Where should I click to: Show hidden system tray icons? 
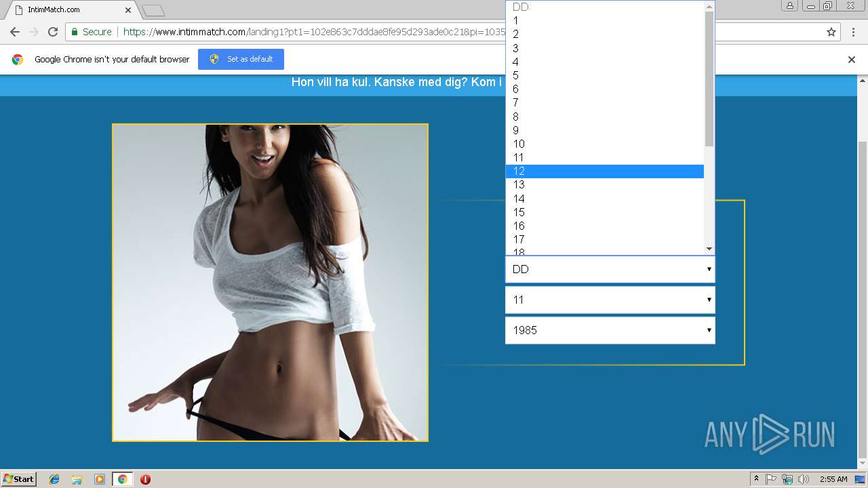coord(756,479)
